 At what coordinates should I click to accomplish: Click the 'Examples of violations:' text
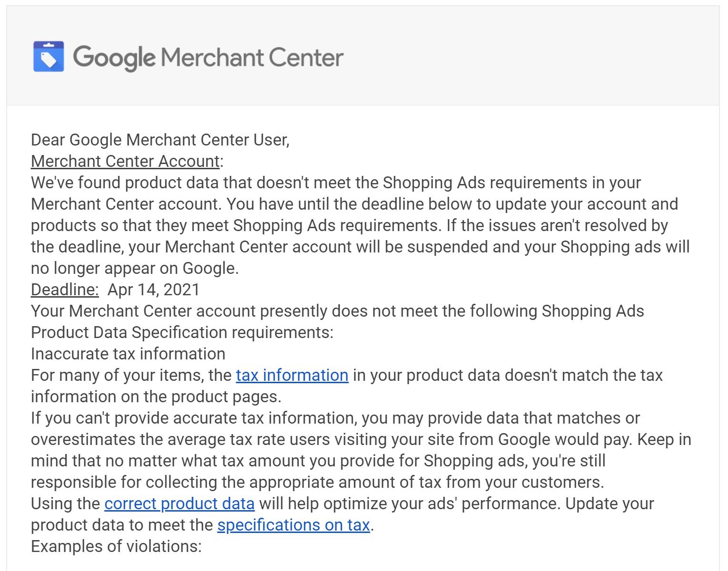[x=116, y=546]
